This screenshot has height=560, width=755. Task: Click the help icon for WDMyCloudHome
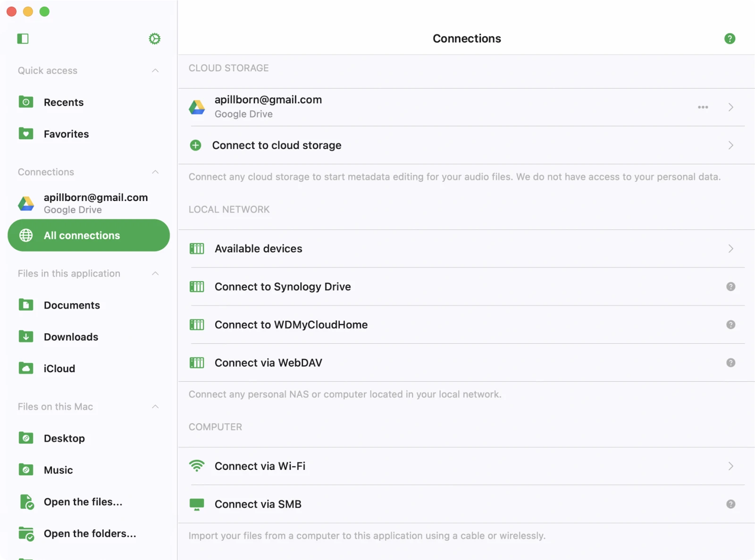(730, 325)
